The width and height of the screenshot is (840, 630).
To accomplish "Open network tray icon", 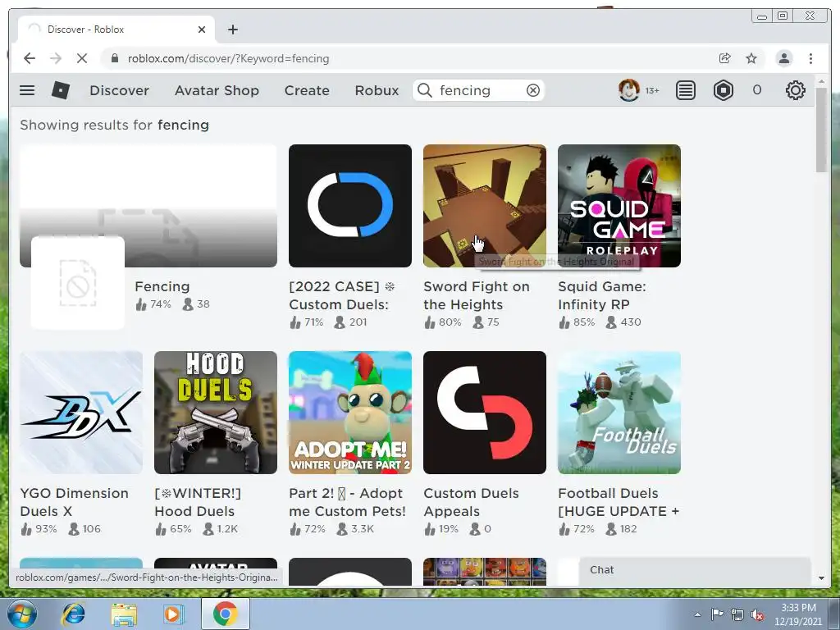I will pyautogui.click(x=737, y=615).
